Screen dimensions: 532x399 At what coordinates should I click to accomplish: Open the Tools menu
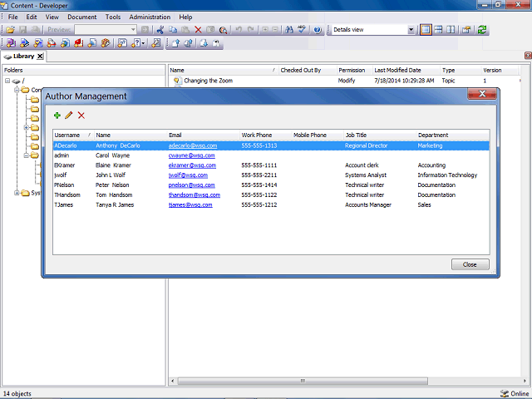[x=113, y=17]
